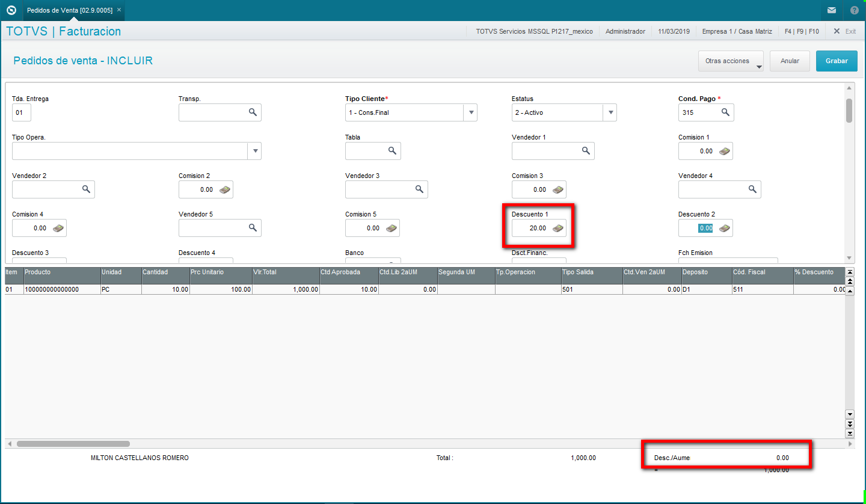Open the mail envelope icon at top right
Image resolution: width=866 pixels, height=504 pixels.
coord(832,10)
